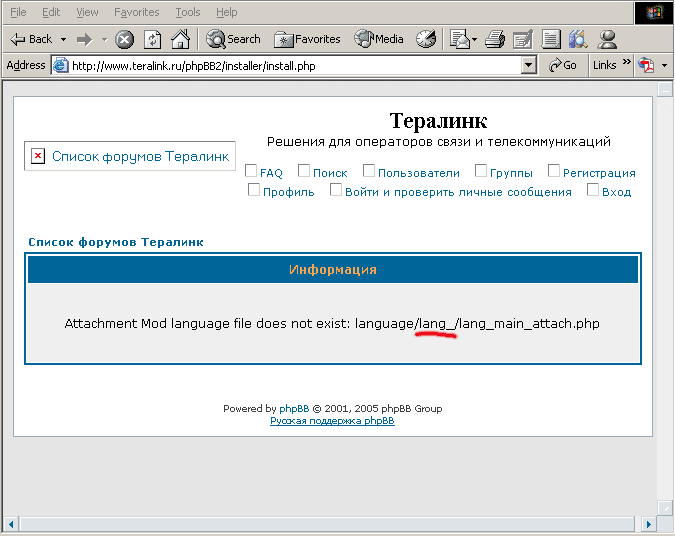Open the View menu

click(87, 12)
